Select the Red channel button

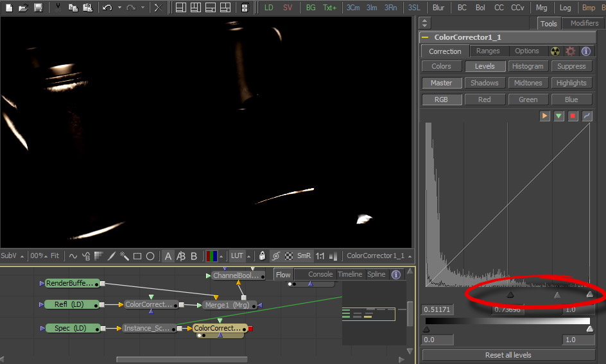tap(484, 100)
